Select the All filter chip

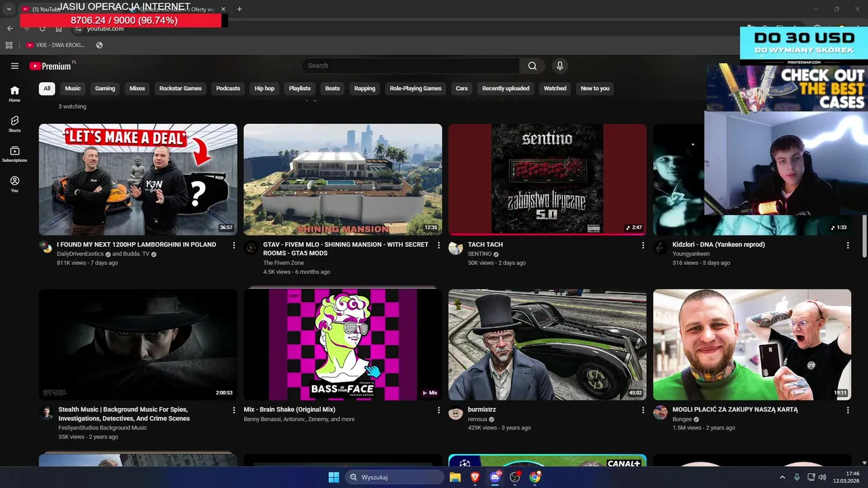pyautogui.click(x=47, y=88)
